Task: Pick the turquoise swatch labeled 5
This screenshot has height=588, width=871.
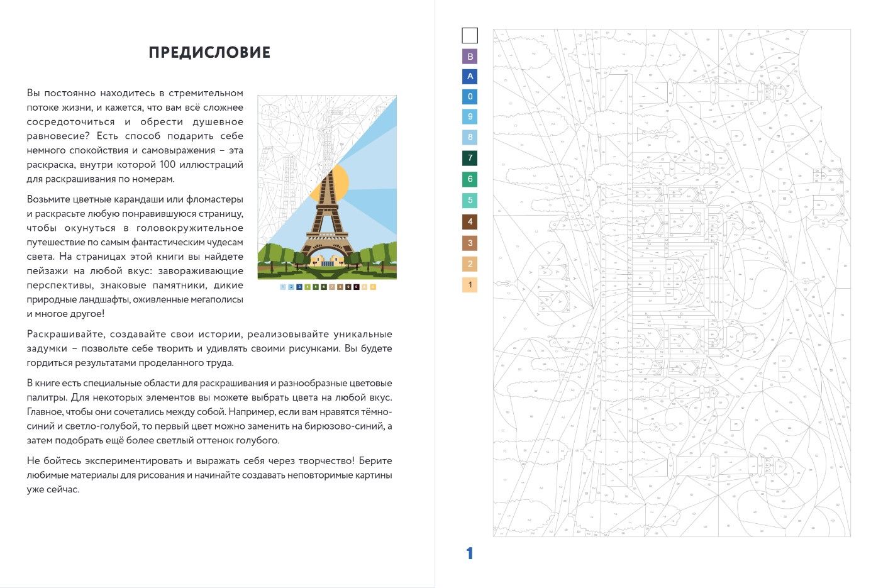Action: tap(470, 201)
